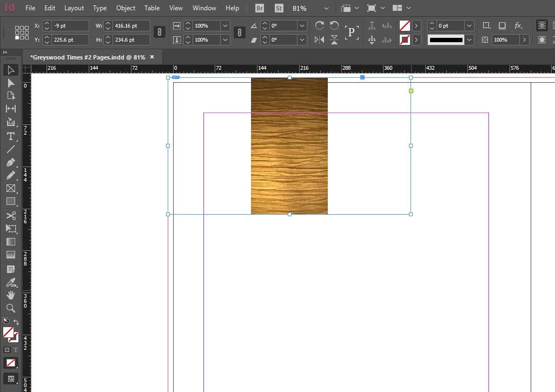Viewport: 555px width, 392px height.
Task: Flip the object horizontally
Action: [319, 39]
